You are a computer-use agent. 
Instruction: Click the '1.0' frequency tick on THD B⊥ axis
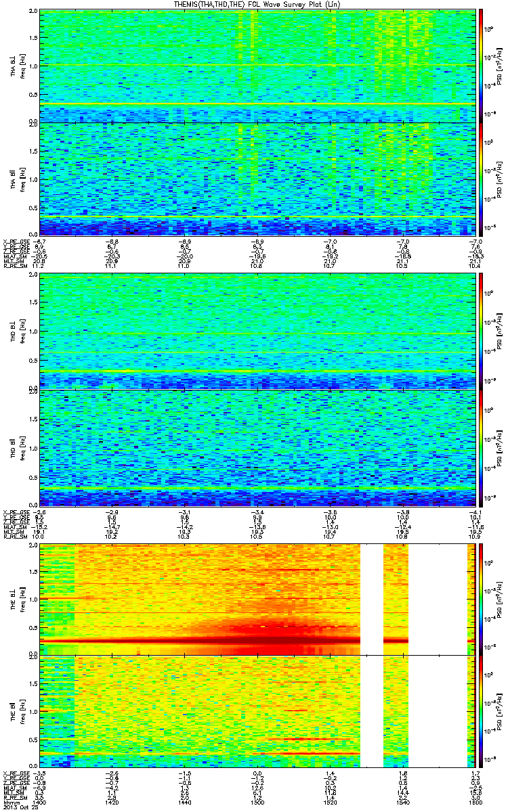(33, 332)
